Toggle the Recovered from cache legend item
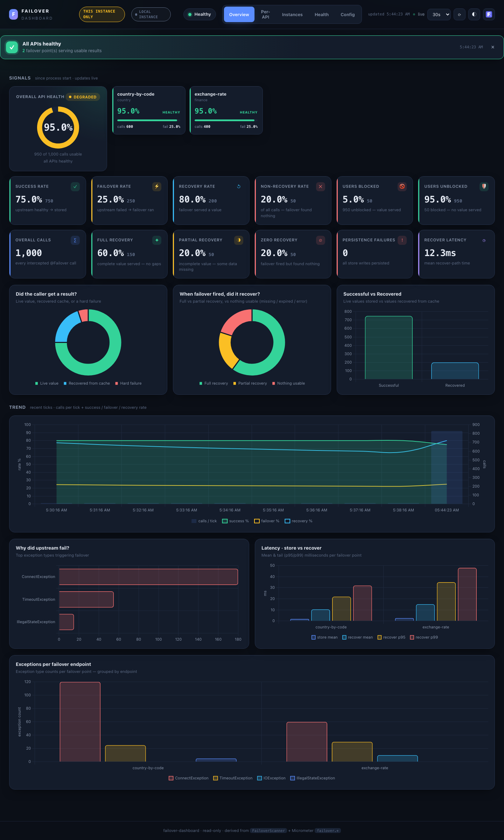Image resolution: width=504 pixels, height=840 pixels. click(87, 383)
